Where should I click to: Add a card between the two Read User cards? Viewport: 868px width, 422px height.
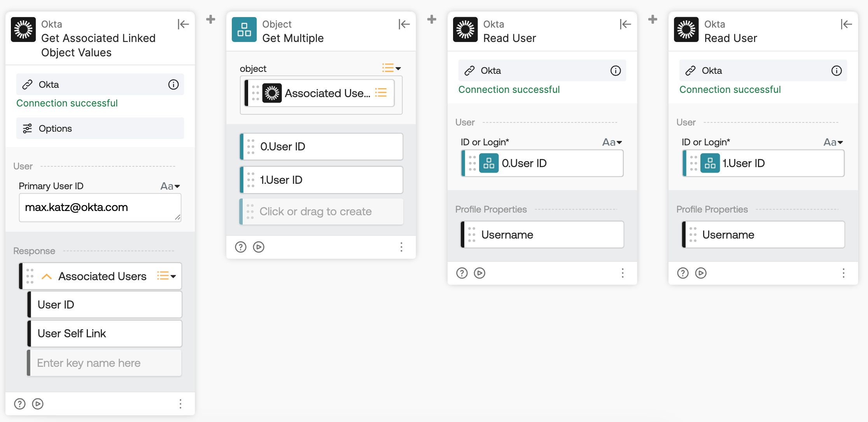(653, 19)
